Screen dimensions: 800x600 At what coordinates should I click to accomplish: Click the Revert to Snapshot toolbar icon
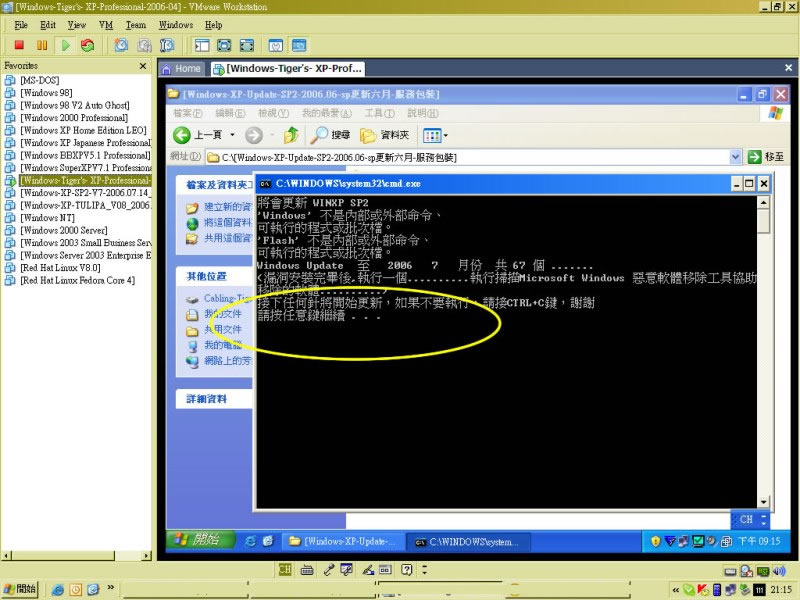point(144,45)
